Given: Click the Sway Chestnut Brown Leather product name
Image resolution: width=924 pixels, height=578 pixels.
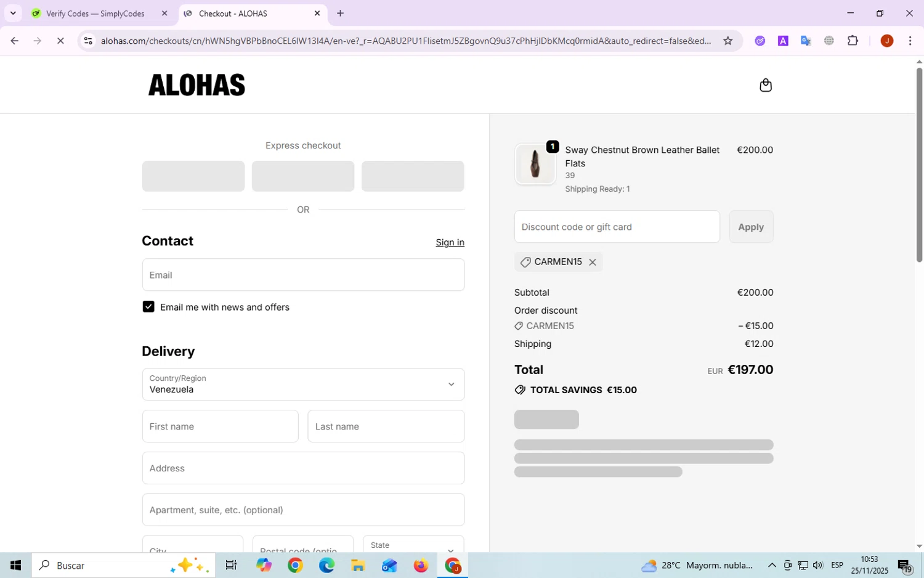Looking at the screenshot, I should (x=642, y=157).
